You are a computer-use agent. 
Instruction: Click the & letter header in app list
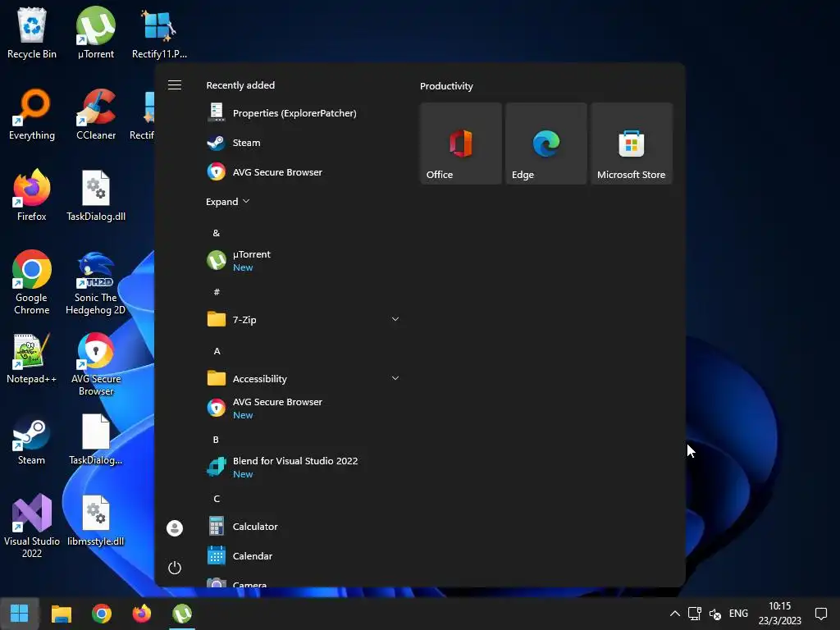[x=217, y=233]
